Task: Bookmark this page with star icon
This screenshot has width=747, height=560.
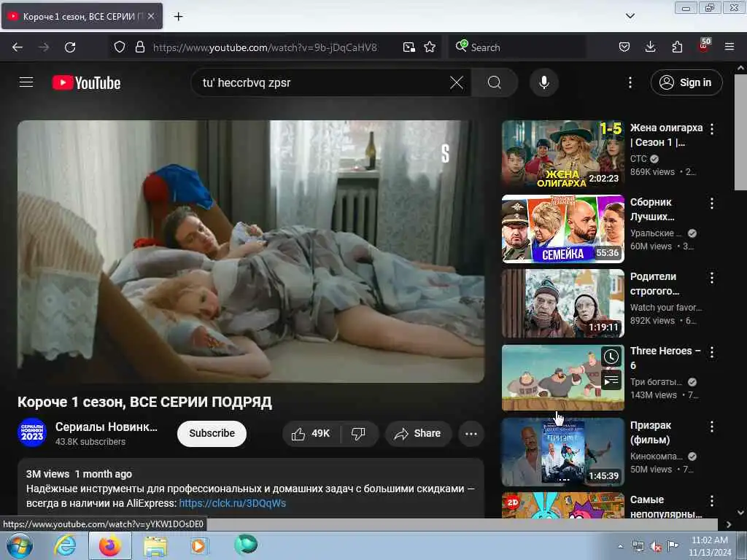Action: tap(430, 47)
